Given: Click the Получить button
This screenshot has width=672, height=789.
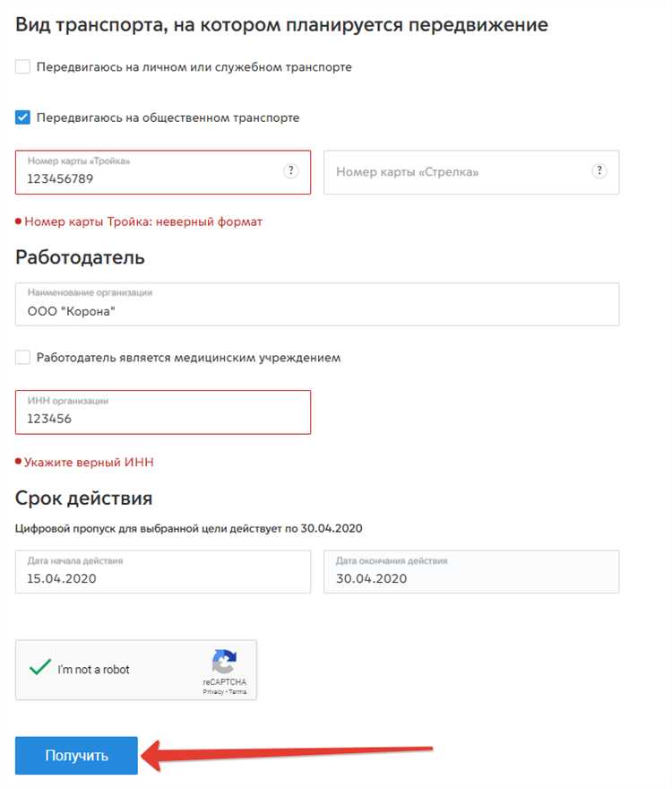Looking at the screenshot, I should [x=75, y=754].
